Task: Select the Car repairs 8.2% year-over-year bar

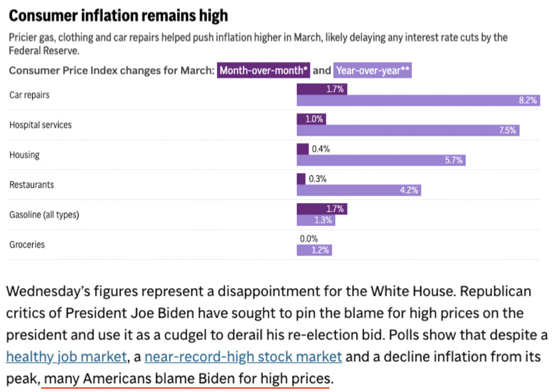Action: pyautogui.click(x=417, y=100)
